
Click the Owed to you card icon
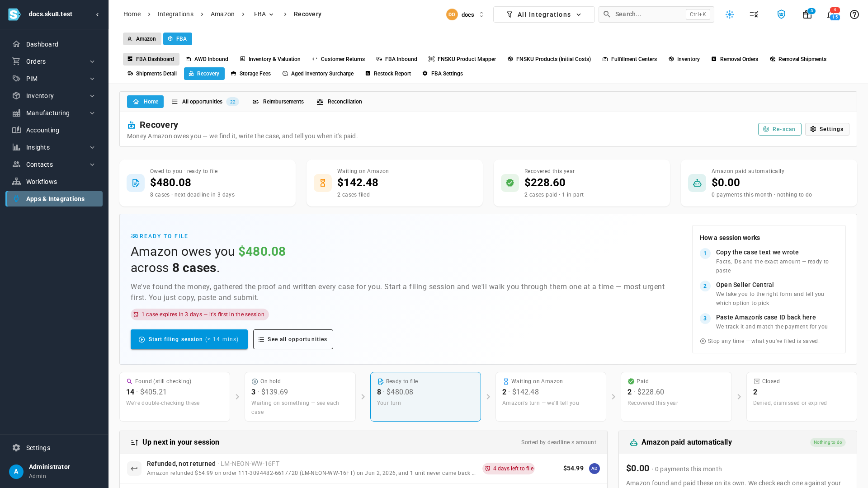click(x=136, y=183)
